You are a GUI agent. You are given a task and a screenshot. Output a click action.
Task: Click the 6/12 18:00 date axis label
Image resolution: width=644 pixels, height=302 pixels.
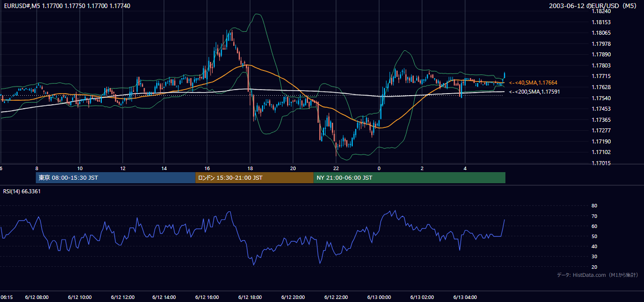pyautogui.click(x=250, y=297)
